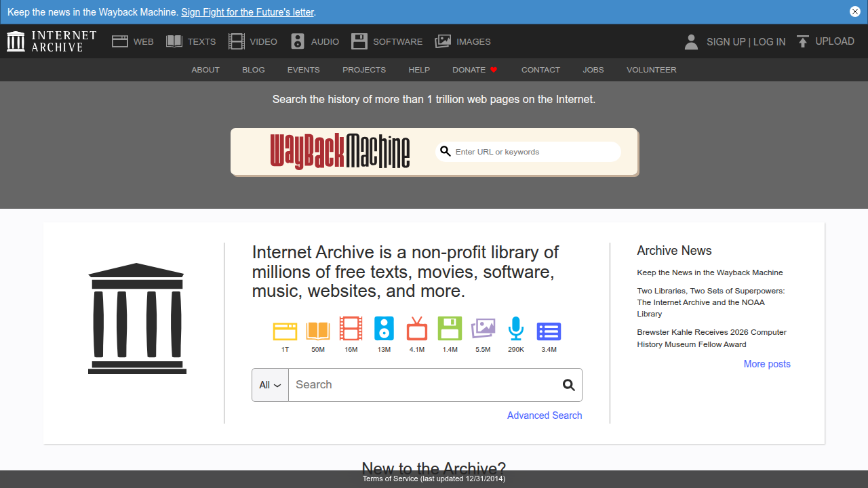Click Sign Fight for the Future's letter link
Image resolution: width=868 pixels, height=488 pixels.
click(248, 12)
